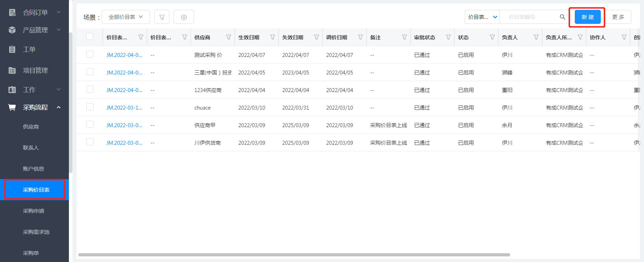Screen dimensions: 644x262
Task: Filter the 协作人 column
Action: pyautogui.click(x=624, y=37)
